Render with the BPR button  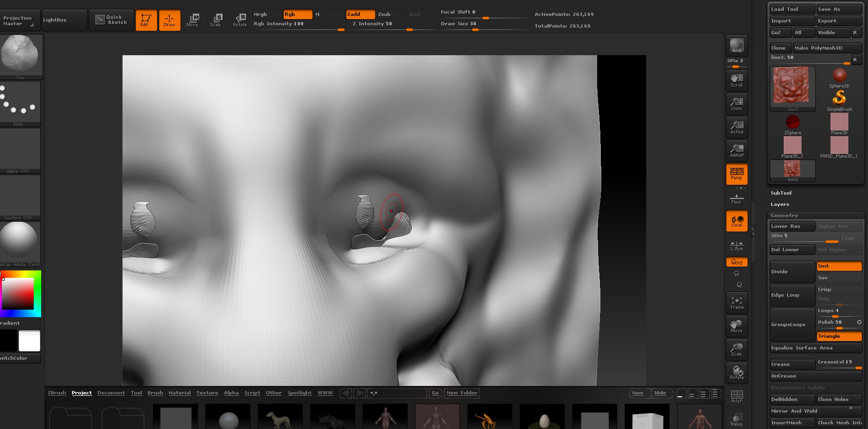(x=737, y=45)
